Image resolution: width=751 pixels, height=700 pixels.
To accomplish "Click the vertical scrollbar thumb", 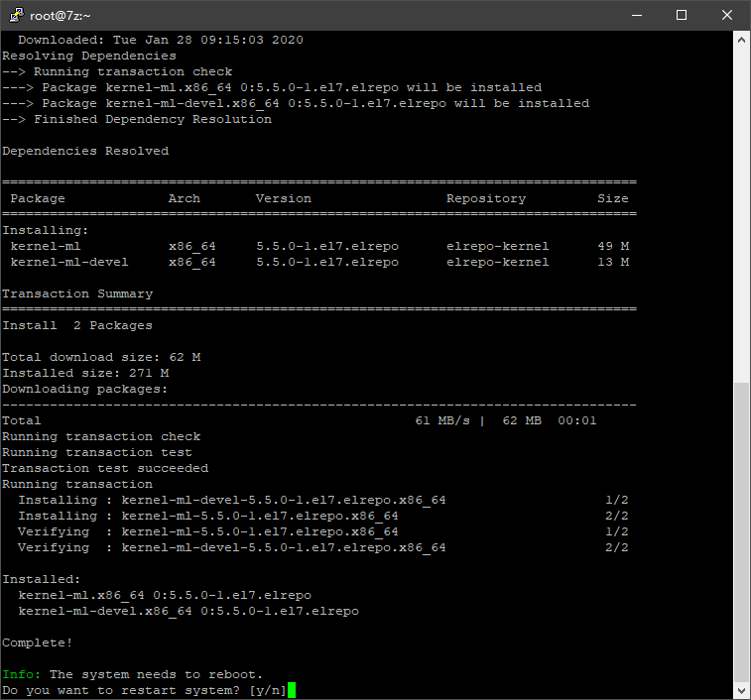I will coord(741,532).
